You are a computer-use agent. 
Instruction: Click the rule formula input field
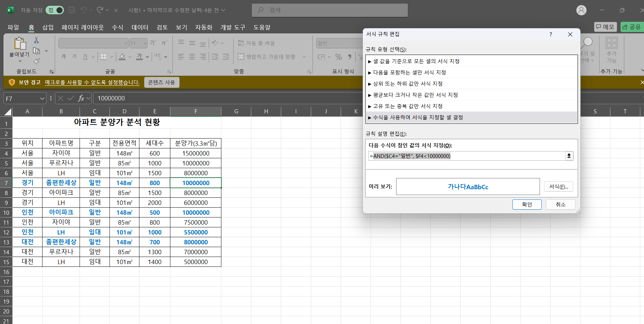pos(466,156)
